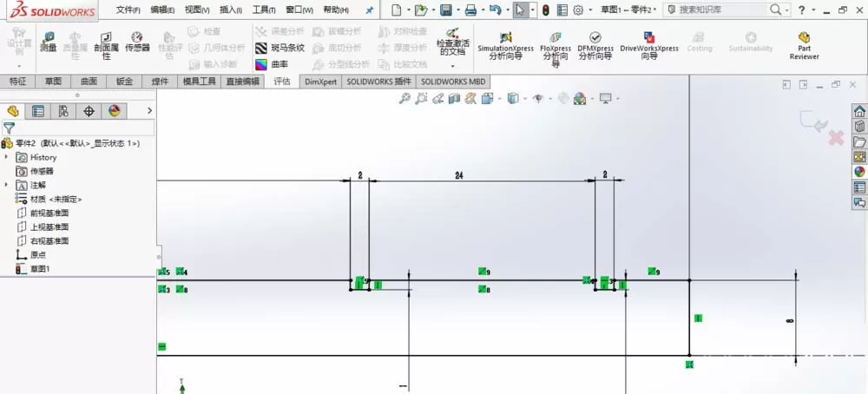This screenshot has width=868, height=394.
Task: Enable Curvature (曲率) display
Action: tap(271, 64)
